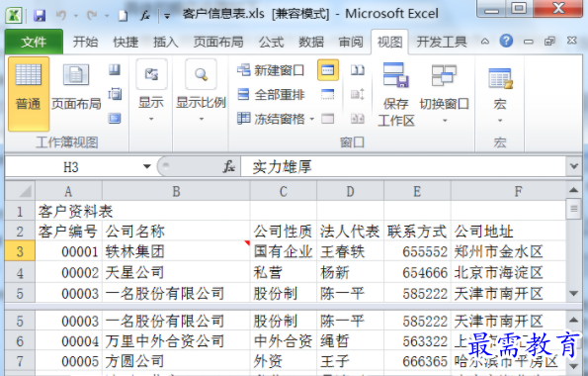The image size is (588, 376).
Task: Click cell 北京市海淀区
Action: tap(508, 272)
